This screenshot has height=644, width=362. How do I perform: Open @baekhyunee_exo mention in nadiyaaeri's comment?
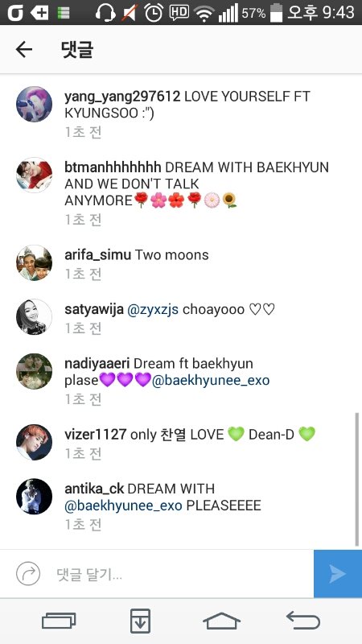point(211,380)
